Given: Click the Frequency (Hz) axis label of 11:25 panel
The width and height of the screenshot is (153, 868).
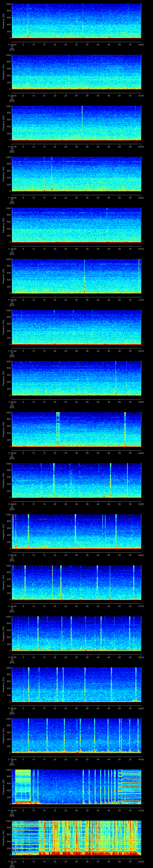Looking at the screenshot, I should click(x=3, y=21).
